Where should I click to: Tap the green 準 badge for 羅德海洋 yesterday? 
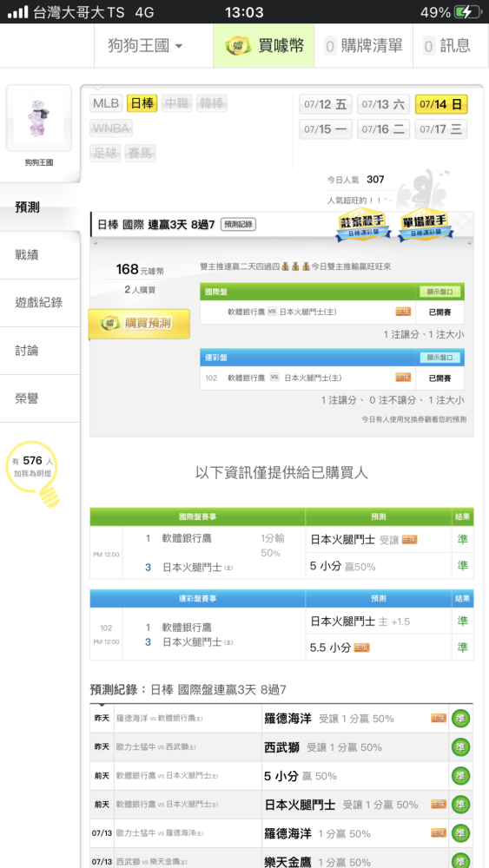coord(460,719)
